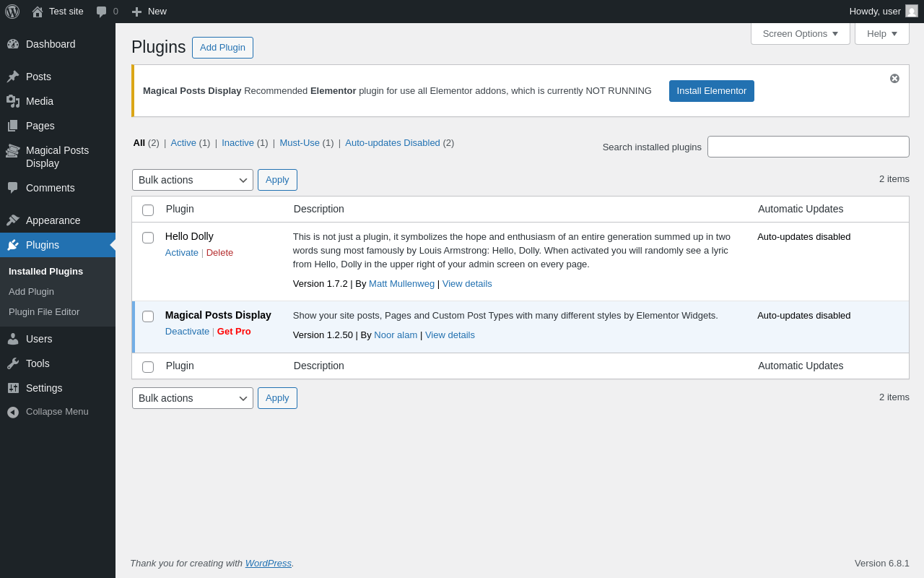Click the Get Pro link
This screenshot has width=924, height=578.
(234, 332)
